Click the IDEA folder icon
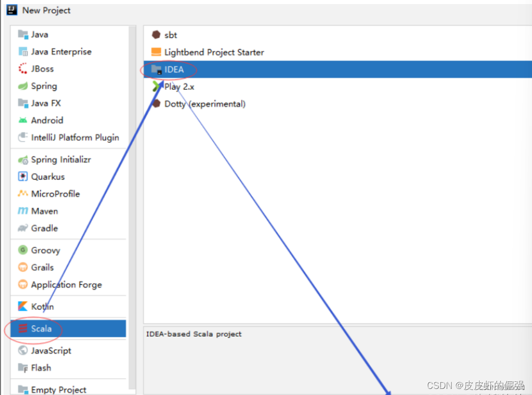Image resolution: width=532 pixels, height=395 pixels. [156, 70]
